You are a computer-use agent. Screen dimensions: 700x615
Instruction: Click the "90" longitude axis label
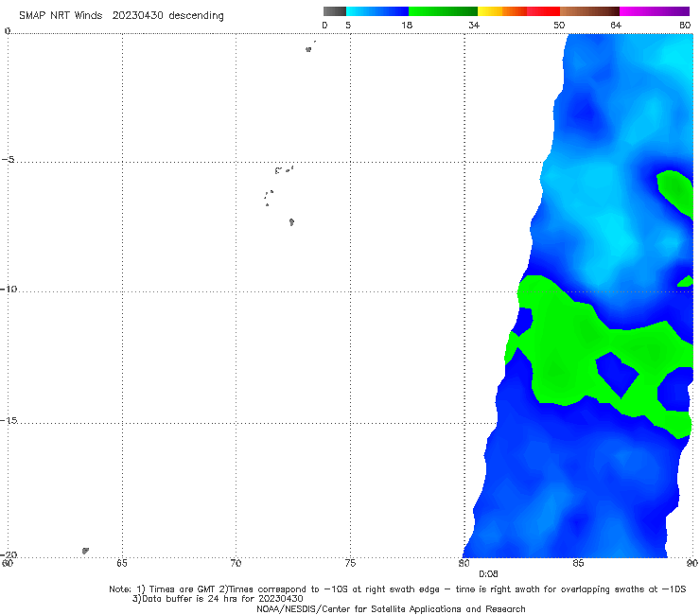(692, 564)
